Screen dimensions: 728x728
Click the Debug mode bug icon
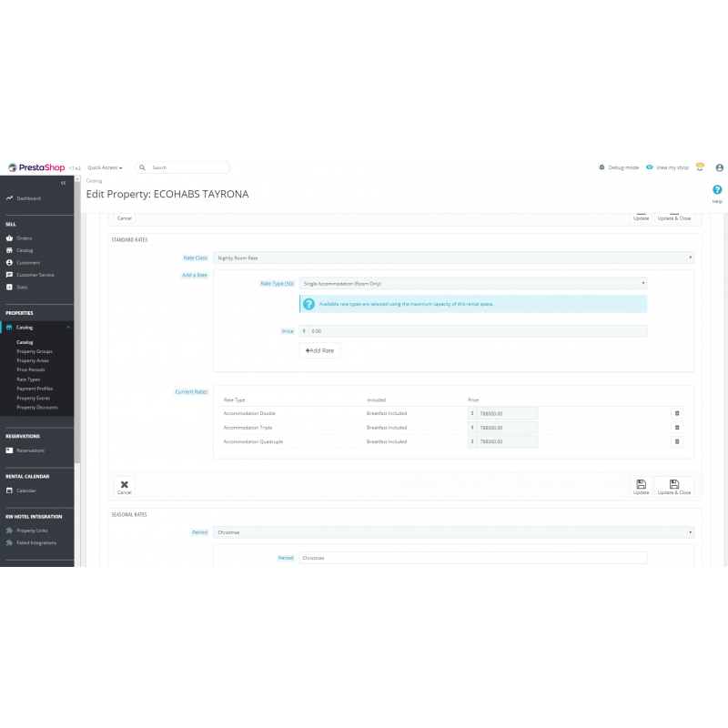[602, 167]
